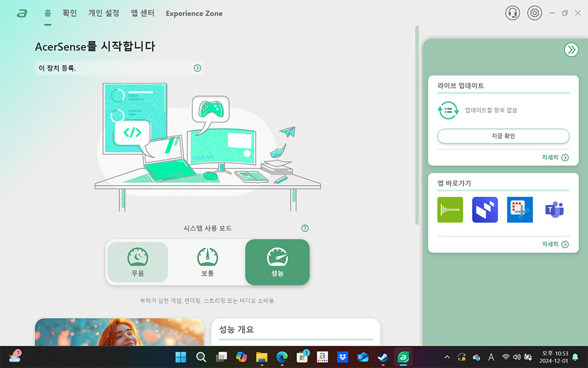Open the 앱 센터 tab
The height and width of the screenshot is (368, 588).
(142, 13)
